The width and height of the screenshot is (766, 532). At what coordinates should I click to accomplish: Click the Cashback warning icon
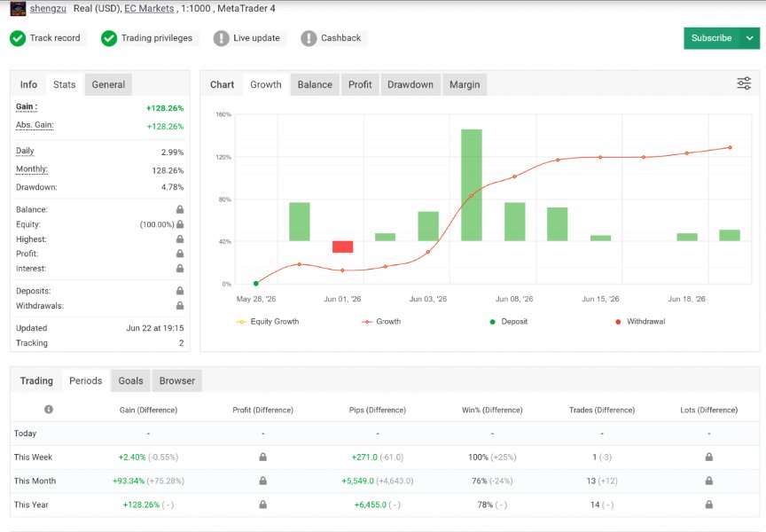click(x=309, y=38)
